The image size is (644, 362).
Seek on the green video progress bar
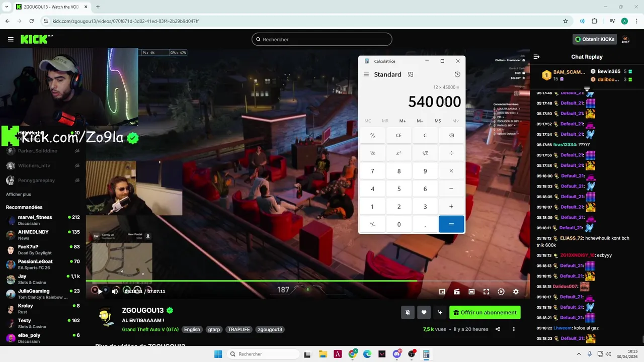coord(307,281)
